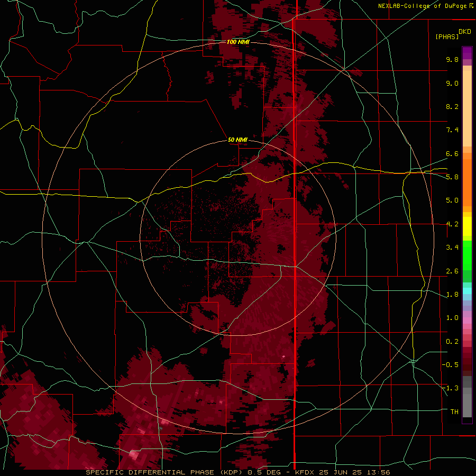The image size is (476, 476).
Task: Click the 9.8 value on the color scale
Action: 452,59
